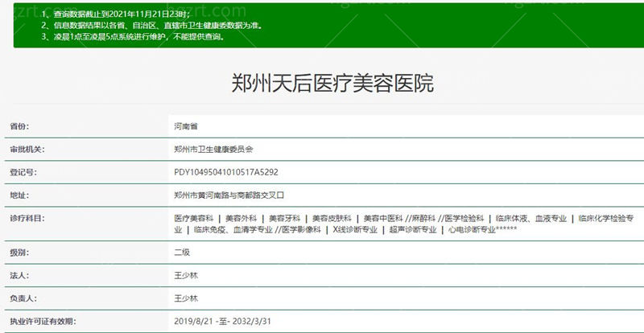Click notice line about 凌晨1点至凌晨5点系统维护
The height and width of the screenshot is (333, 644).
(x=133, y=36)
